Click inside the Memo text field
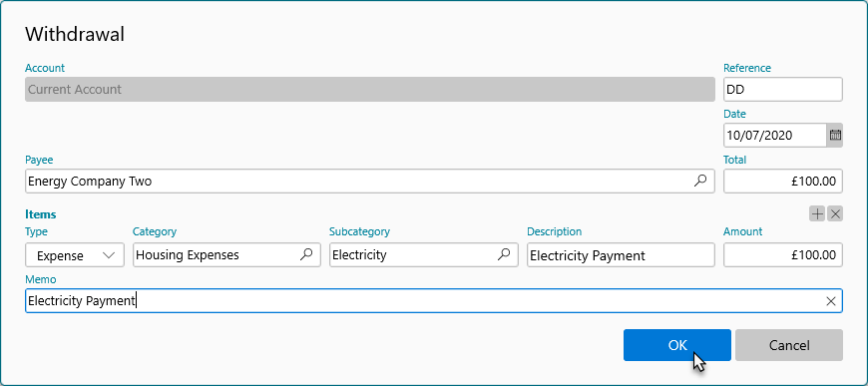The height and width of the screenshot is (386, 868). click(434, 300)
